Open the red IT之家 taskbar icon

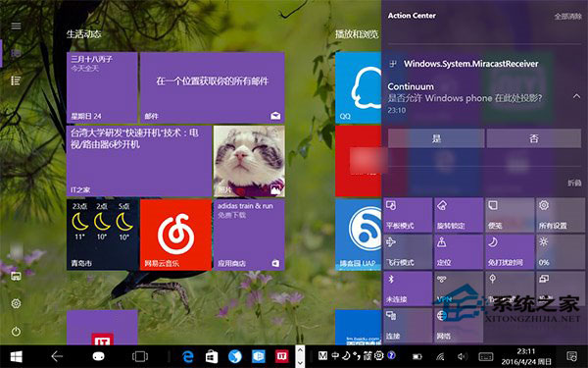[x=281, y=356]
